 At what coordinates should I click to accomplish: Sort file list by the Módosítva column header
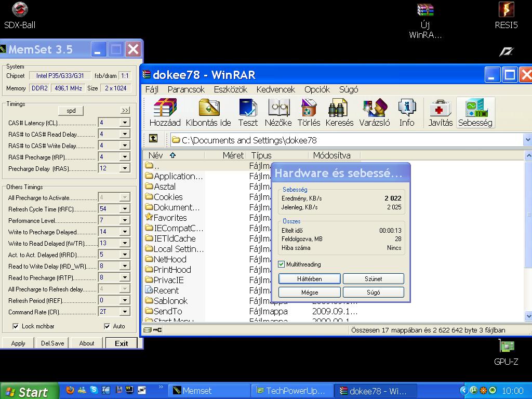[334, 155]
